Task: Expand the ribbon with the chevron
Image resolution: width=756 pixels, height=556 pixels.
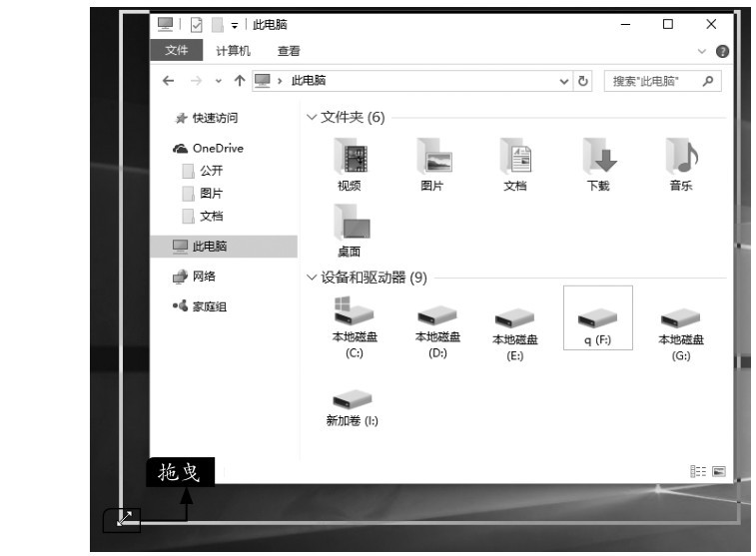Action: 701,51
